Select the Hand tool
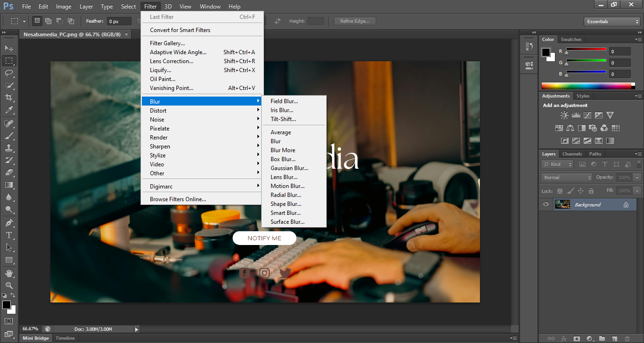 point(9,273)
